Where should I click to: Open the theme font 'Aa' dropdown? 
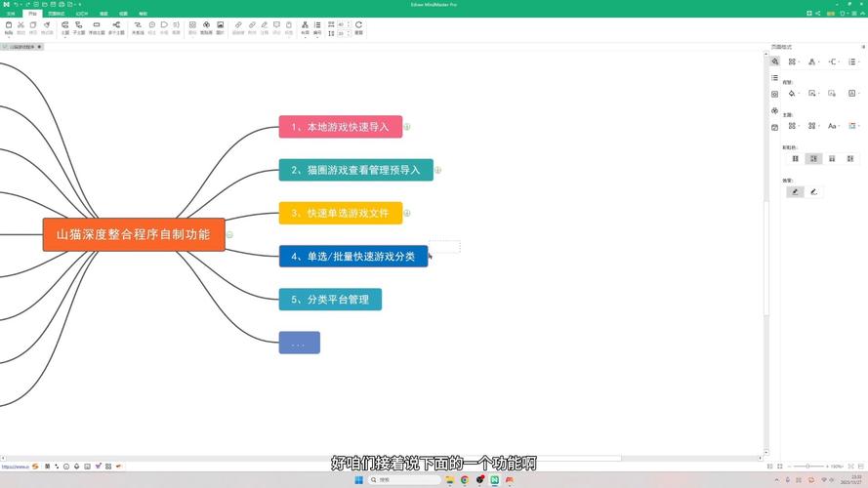click(833, 126)
